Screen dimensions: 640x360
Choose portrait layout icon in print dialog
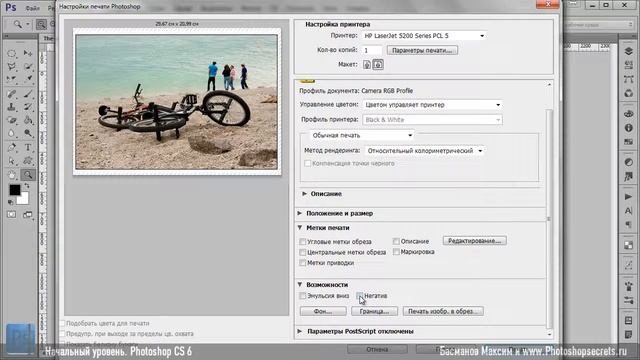367,64
